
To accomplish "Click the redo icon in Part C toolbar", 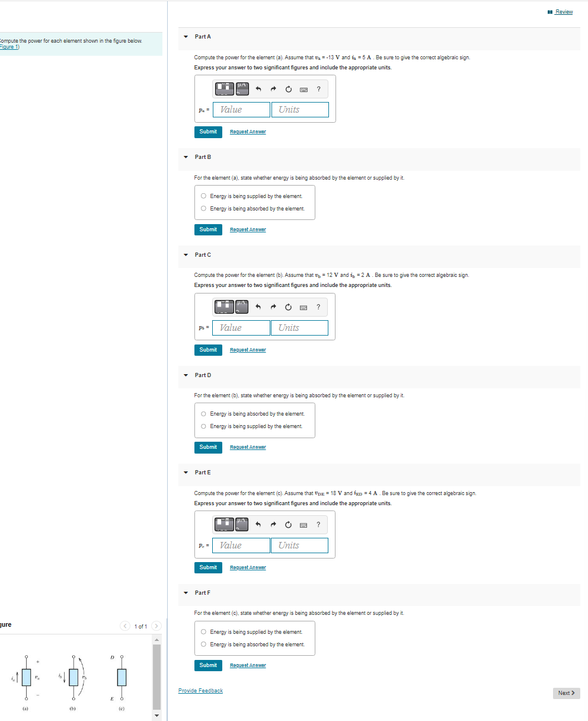I will [273, 307].
